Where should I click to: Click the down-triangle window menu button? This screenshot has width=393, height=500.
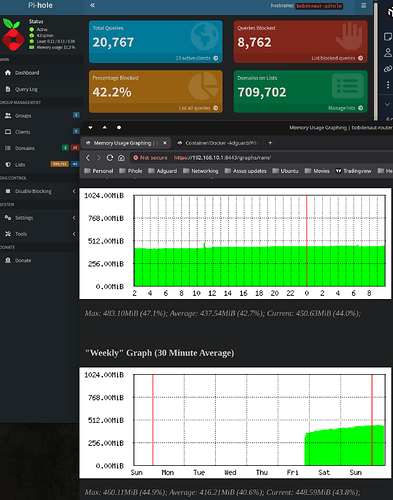coord(91,127)
